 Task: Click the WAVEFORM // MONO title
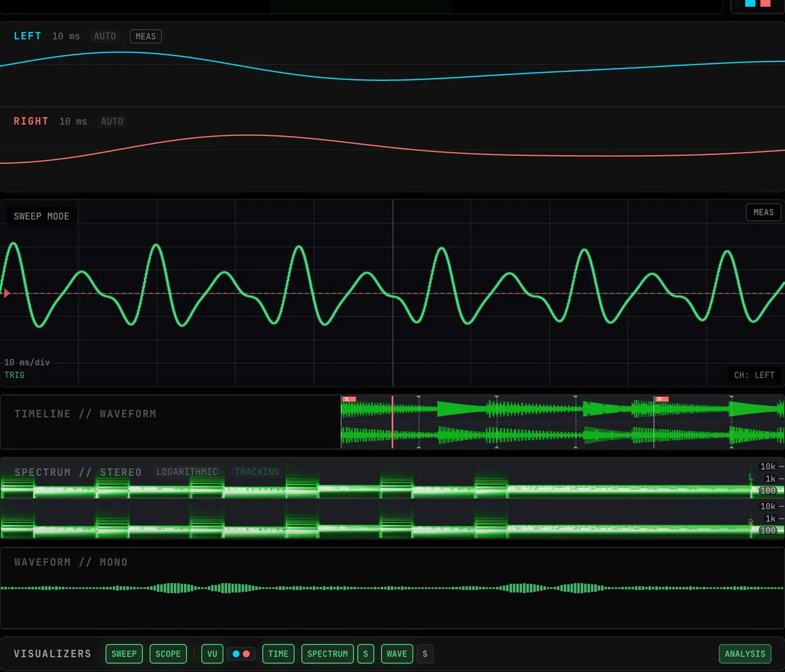tap(71, 562)
